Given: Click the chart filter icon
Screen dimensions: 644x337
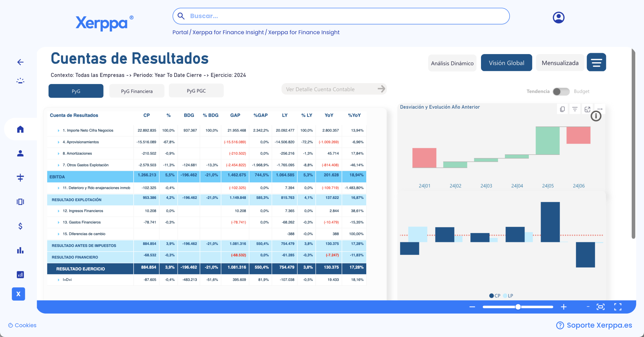Looking at the screenshot, I should click(x=575, y=109).
